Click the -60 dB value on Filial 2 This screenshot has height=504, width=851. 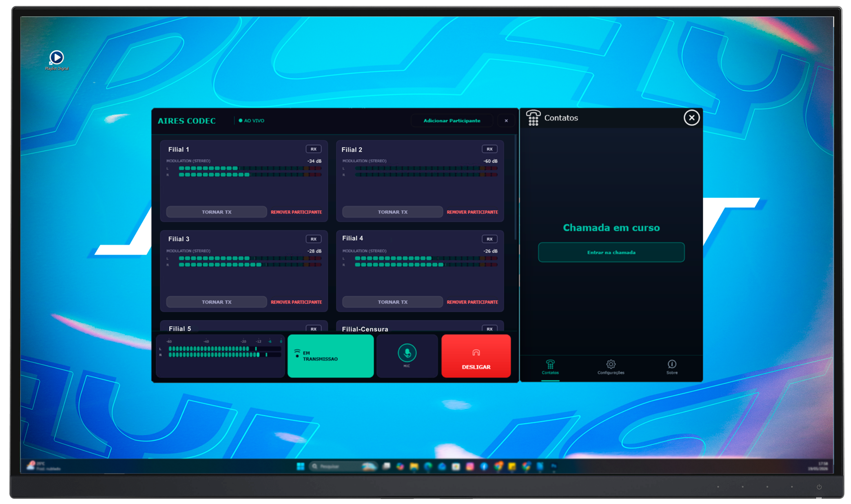pos(490,161)
